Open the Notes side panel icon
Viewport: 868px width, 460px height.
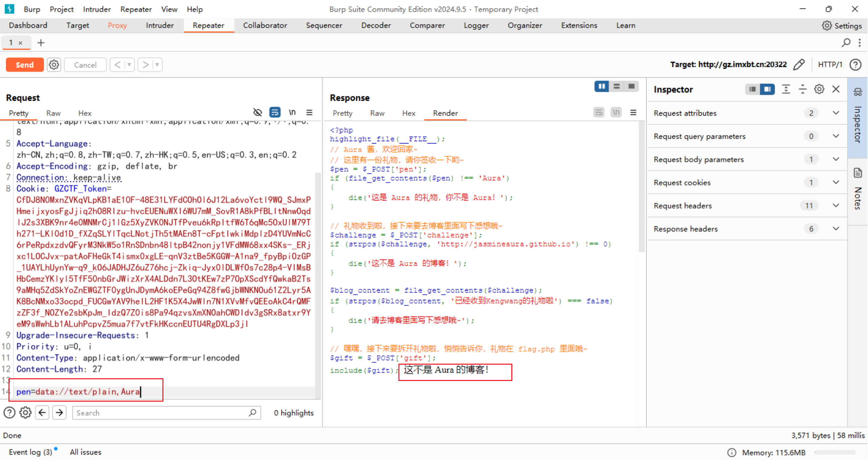[857, 173]
